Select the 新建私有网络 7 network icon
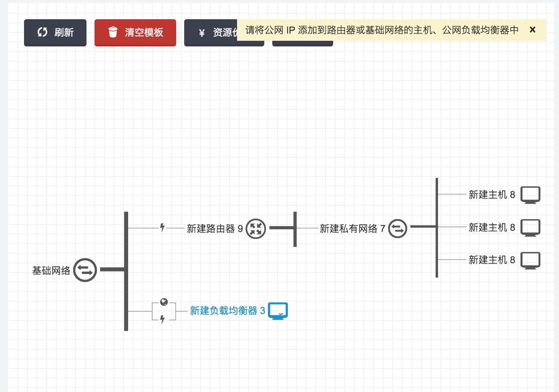The image size is (559, 392). (397, 229)
